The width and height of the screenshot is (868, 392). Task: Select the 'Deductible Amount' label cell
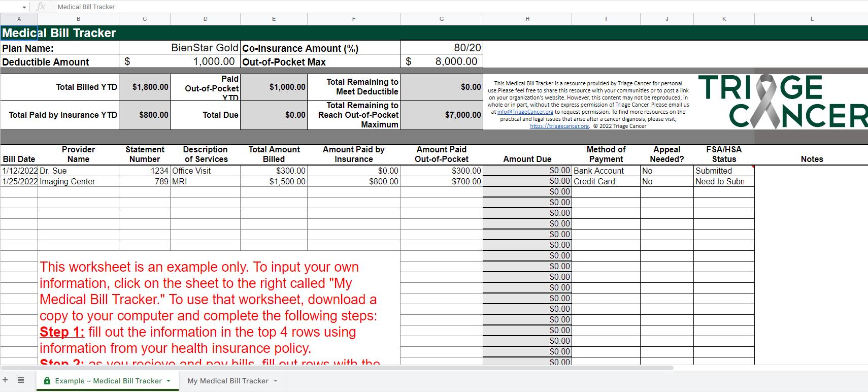tap(60, 61)
